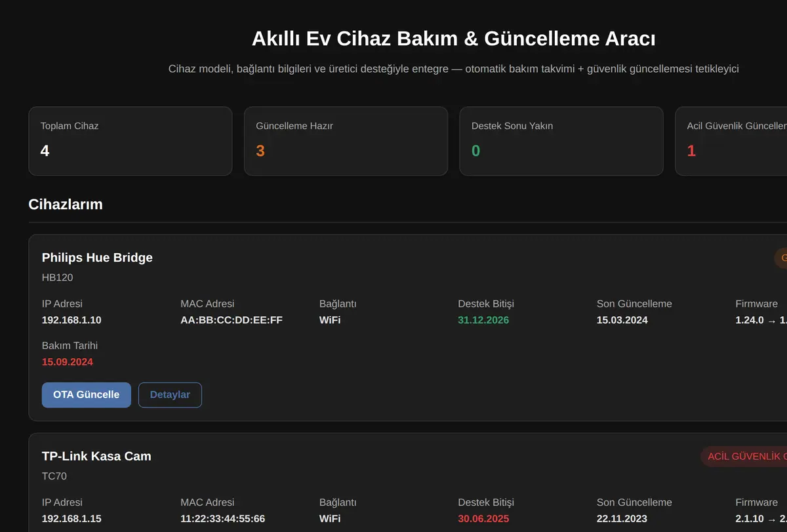Select the Güncelleme Hazır summary card
787x532 pixels.
pyautogui.click(x=346, y=141)
